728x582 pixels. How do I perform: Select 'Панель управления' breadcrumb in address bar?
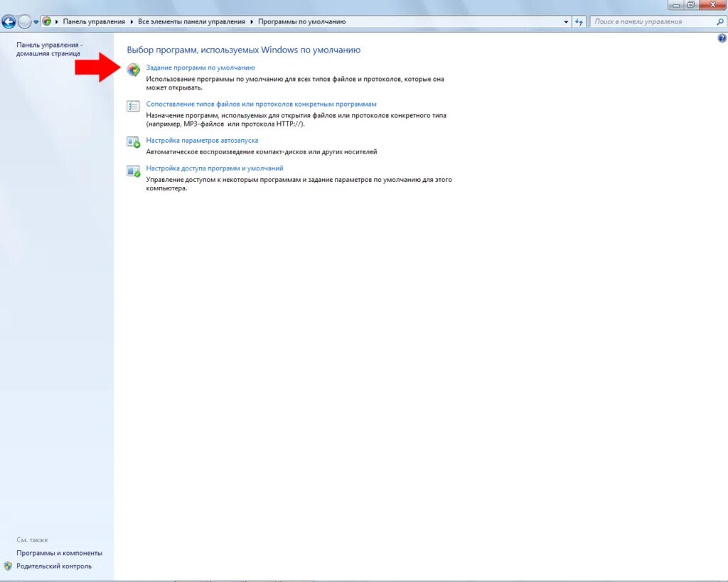(94, 21)
